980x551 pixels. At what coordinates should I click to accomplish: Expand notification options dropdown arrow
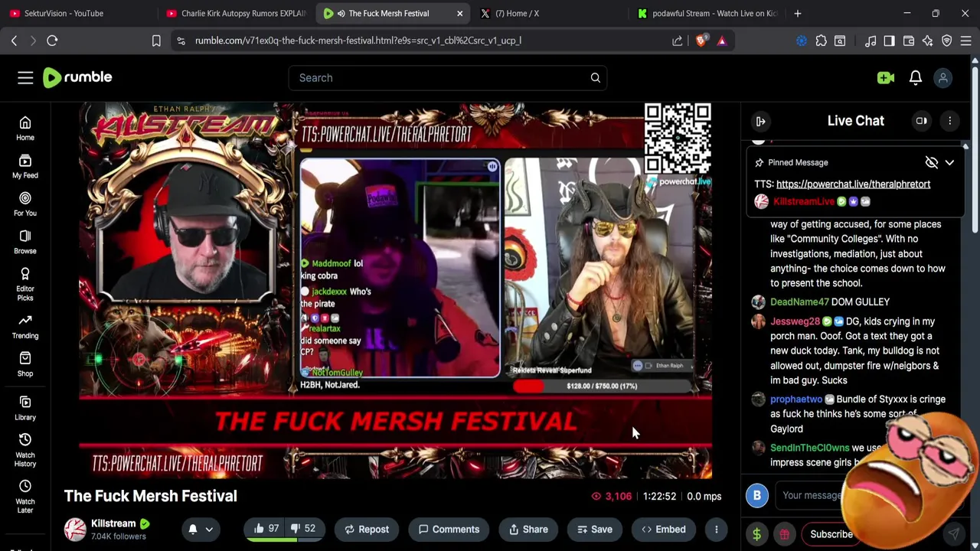(208, 529)
